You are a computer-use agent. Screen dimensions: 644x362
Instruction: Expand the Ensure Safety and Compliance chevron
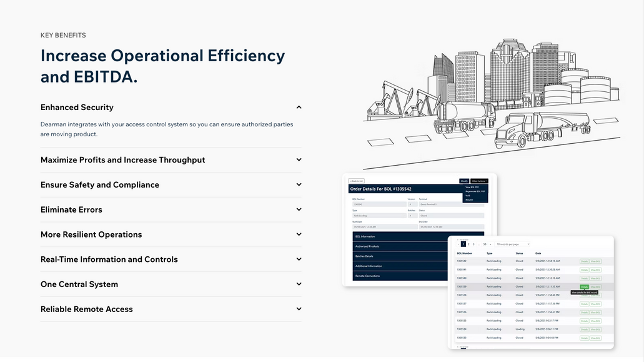click(299, 185)
